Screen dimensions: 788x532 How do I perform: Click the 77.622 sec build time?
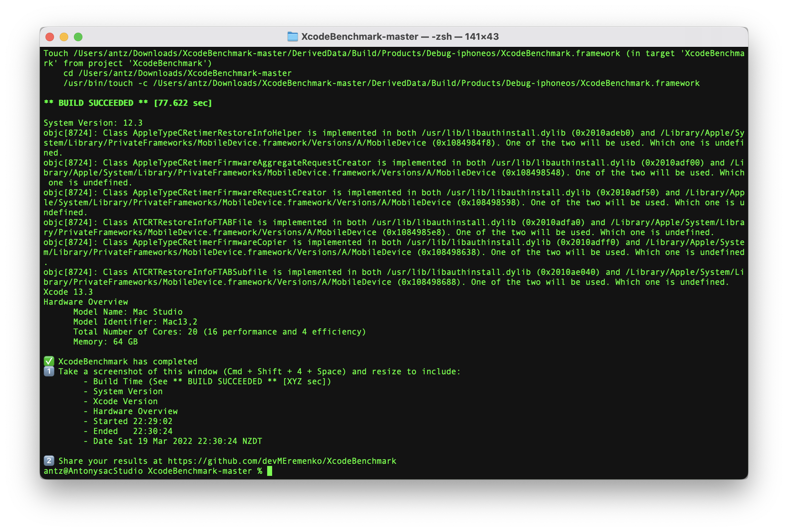183,103
